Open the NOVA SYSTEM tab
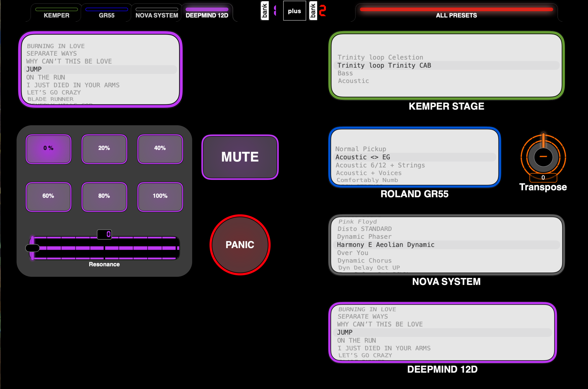 [x=157, y=13]
